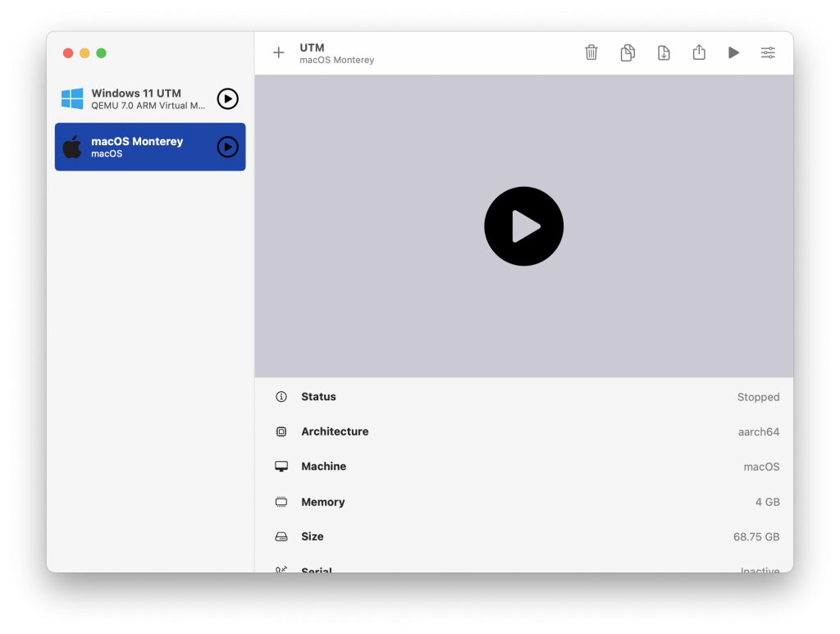Screen dimensions: 840x634
Task: Click the RAM icon next to Memory
Action: [280, 501]
